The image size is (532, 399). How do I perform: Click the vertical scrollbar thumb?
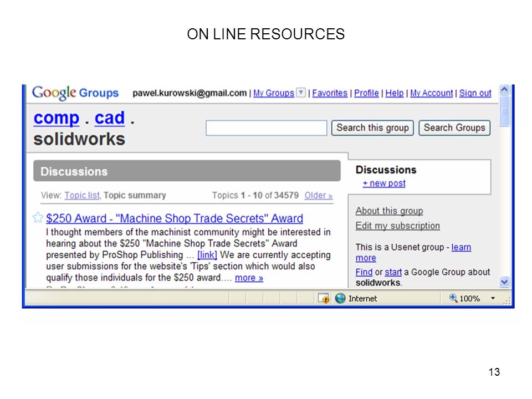click(x=504, y=111)
